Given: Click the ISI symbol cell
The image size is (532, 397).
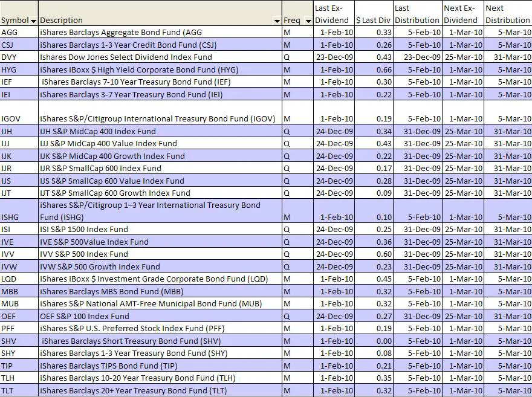Looking at the screenshot, I should coord(19,229).
